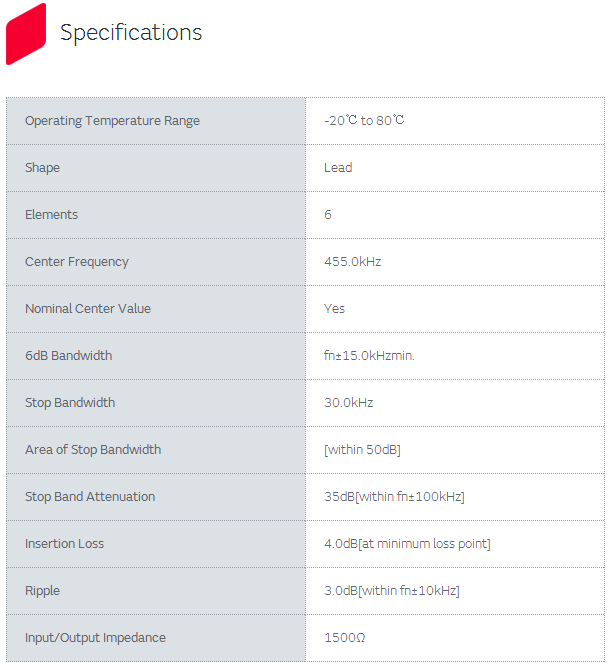Select the 6dB Bandwidth label

click(x=68, y=356)
